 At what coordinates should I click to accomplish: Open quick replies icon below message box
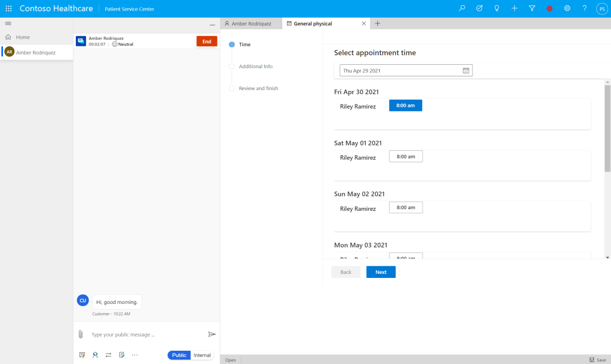[x=82, y=355]
